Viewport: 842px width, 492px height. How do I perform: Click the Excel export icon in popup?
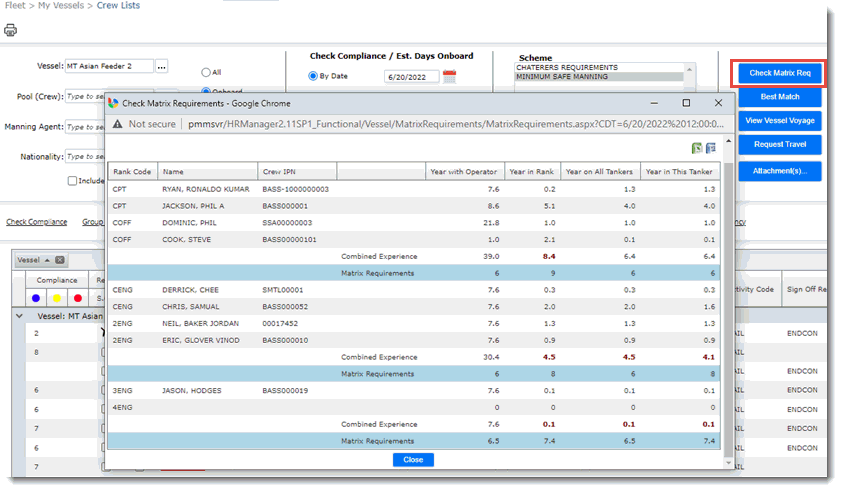pos(696,148)
